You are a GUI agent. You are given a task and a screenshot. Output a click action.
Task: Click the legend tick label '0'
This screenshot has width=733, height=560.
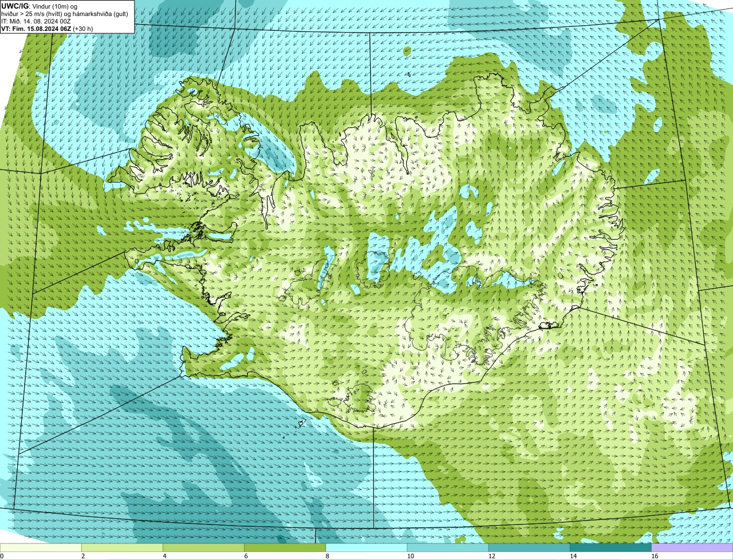[x=2, y=556]
